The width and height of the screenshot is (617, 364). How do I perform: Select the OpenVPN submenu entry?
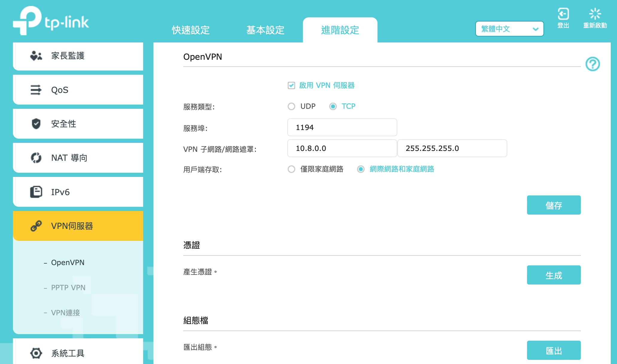pyautogui.click(x=68, y=262)
